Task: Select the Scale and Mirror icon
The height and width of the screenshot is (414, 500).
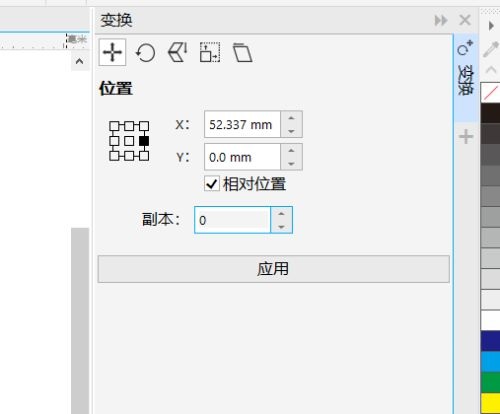Action: pyautogui.click(x=177, y=52)
